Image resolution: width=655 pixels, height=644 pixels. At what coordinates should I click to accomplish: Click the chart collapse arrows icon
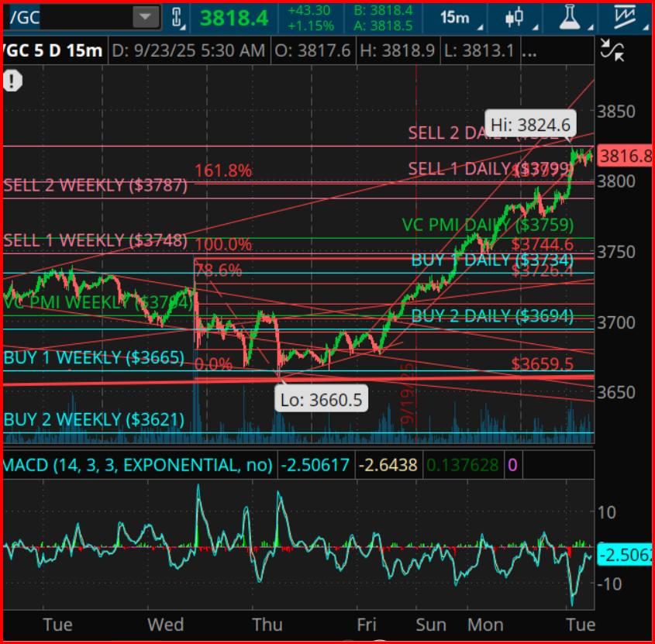(612, 50)
